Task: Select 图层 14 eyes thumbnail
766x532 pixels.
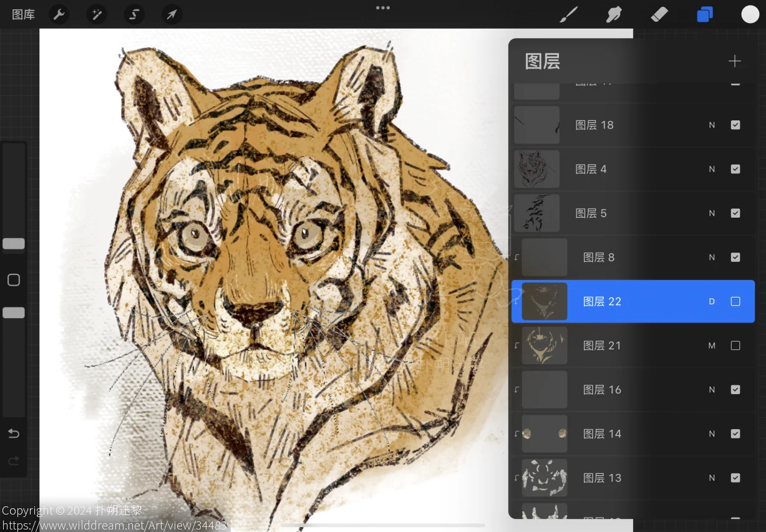Action: tap(545, 433)
